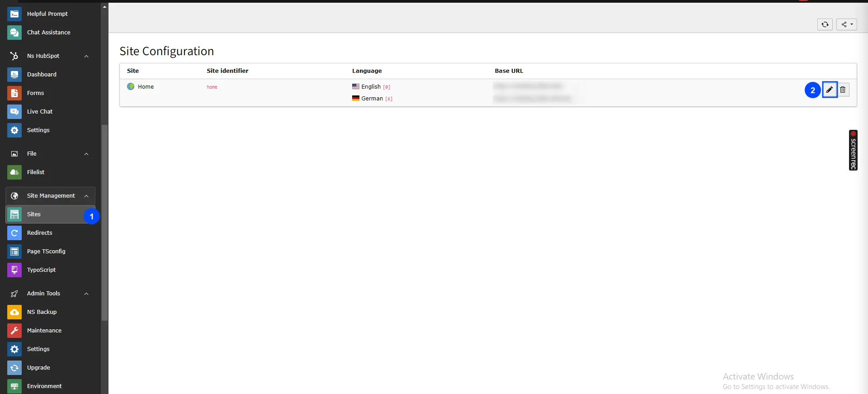Click the Home site globe icon

131,86
